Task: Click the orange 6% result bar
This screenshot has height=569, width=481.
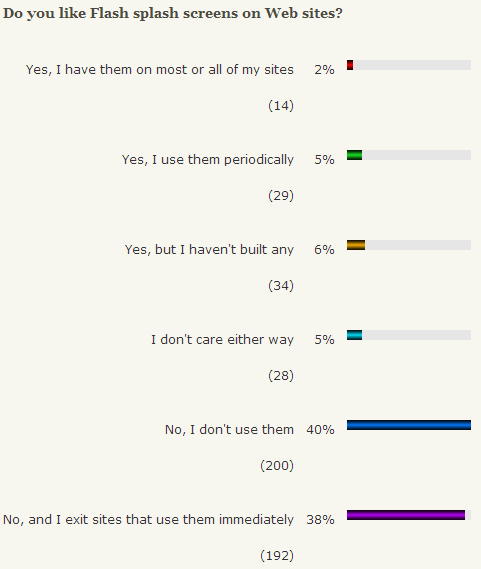Action: pyautogui.click(x=356, y=245)
